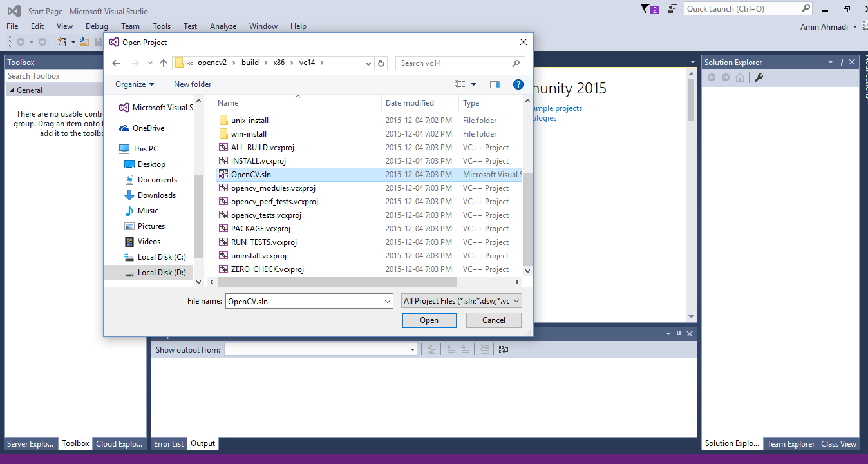
Task: Open the File menu
Action: [12, 26]
